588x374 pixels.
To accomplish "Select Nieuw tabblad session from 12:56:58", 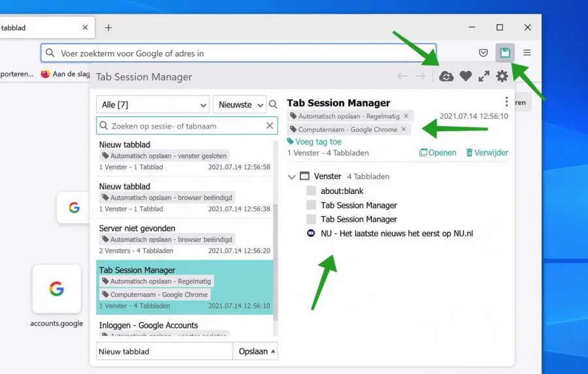I will [x=184, y=155].
